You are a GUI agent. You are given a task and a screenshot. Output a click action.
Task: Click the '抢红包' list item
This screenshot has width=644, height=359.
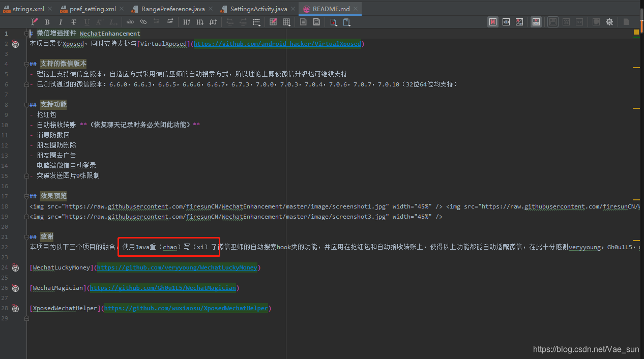pos(46,115)
